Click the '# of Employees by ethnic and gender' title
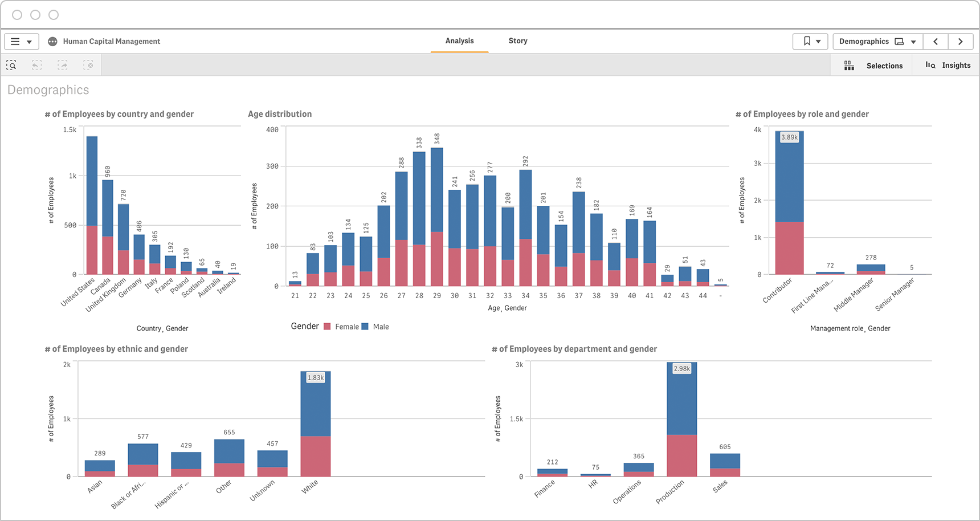Screen dimensions: 980x521 [116, 349]
